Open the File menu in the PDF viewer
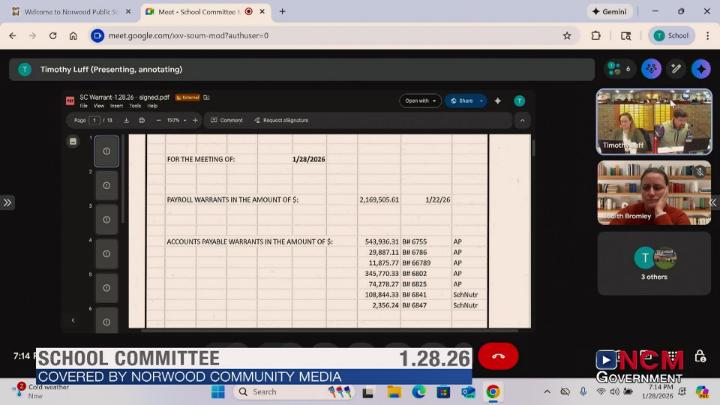The width and height of the screenshot is (720, 405). 84,106
